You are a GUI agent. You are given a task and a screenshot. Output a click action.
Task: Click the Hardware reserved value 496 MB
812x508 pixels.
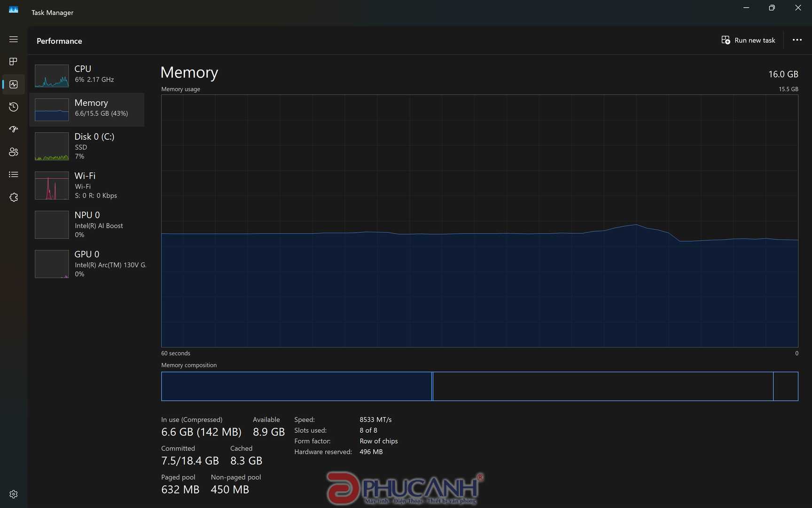tap(371, 452)
